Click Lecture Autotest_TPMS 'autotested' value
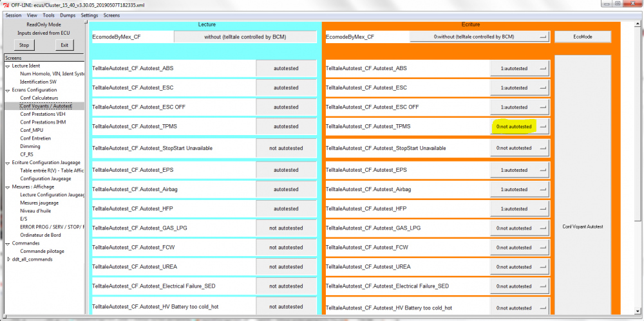The image size is (644, 321). (287, 127)
